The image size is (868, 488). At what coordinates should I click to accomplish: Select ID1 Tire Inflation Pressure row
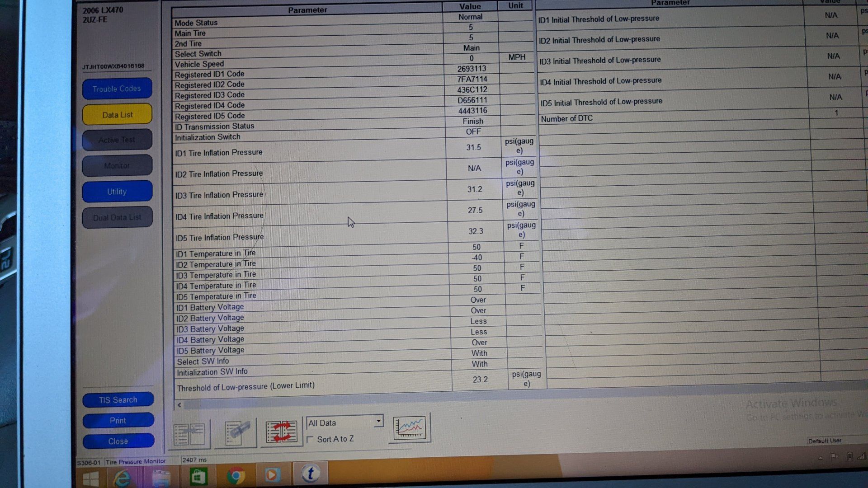[354, 150]
